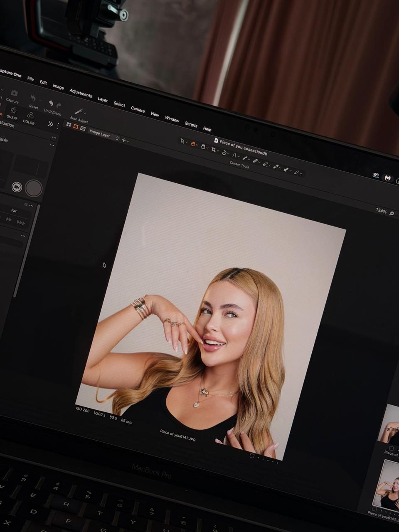Select the Rotate/Straighten cursor tool
The height and width of the screenshot is (532, 399).
point(224,152)
